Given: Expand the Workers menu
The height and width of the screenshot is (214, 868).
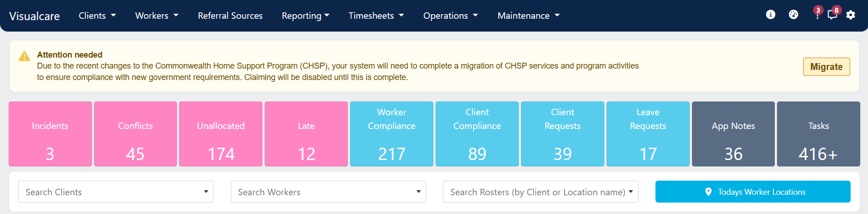Looking at the screenshot, I should click(157, 16).
